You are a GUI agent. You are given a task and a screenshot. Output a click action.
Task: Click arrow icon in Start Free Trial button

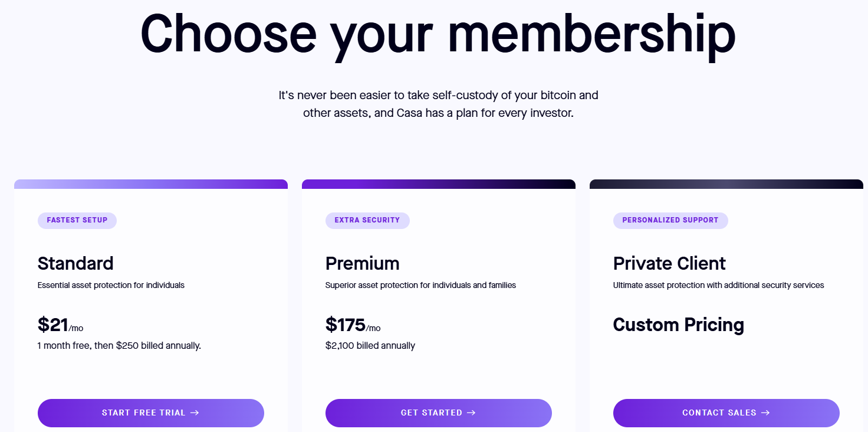point(195,413)
